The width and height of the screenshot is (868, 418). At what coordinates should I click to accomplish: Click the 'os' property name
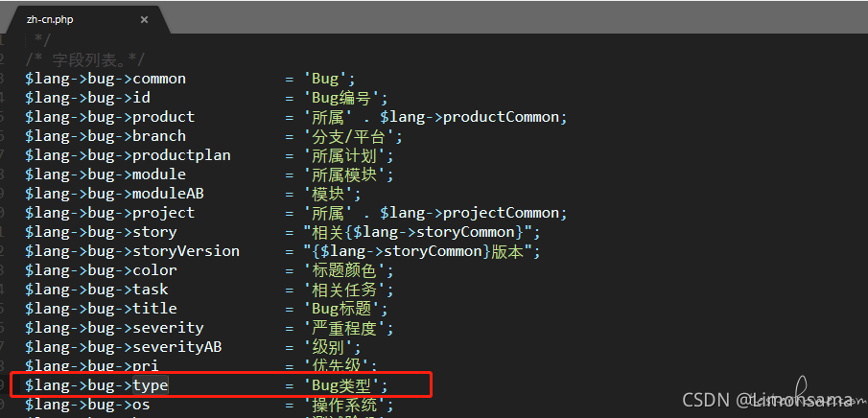(x=142, y=404)
